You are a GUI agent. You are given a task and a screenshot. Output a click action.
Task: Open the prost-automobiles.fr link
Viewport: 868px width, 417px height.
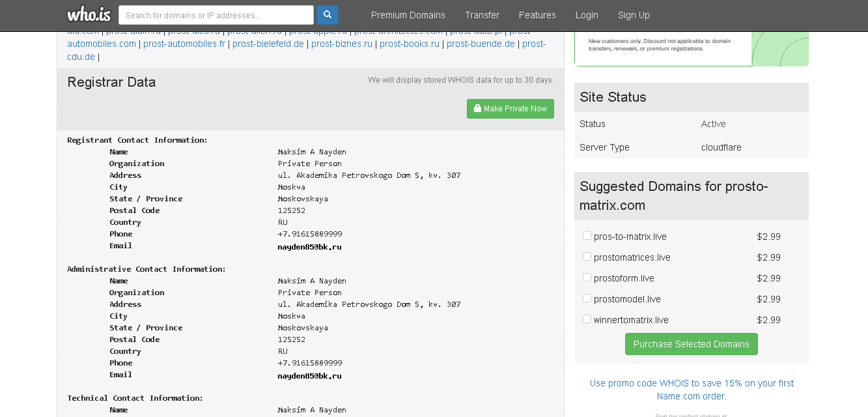coord(184,44)
